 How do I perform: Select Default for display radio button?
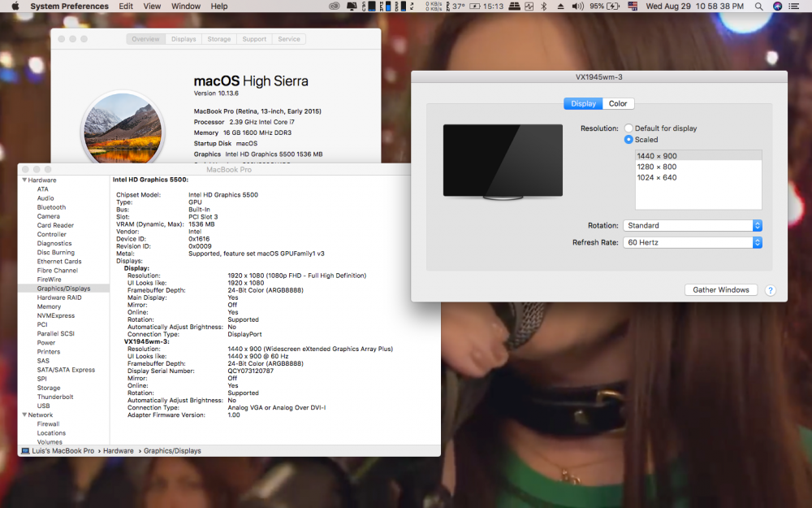point(628,128)
